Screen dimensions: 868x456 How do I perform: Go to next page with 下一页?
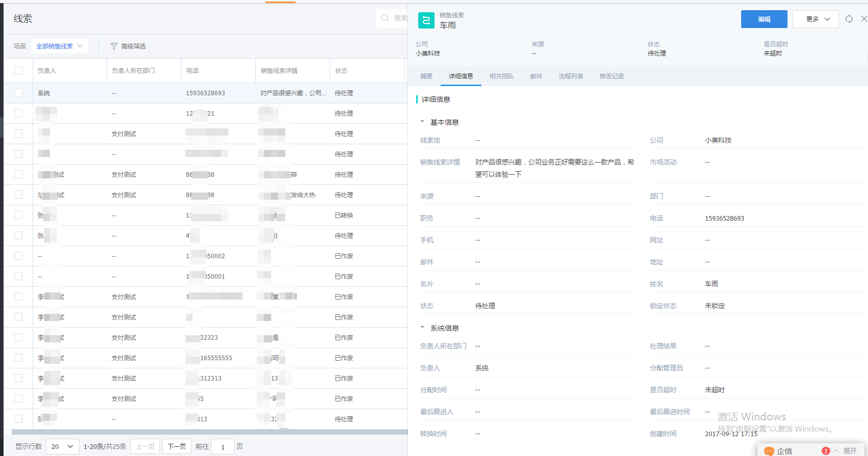coord(177,446)
